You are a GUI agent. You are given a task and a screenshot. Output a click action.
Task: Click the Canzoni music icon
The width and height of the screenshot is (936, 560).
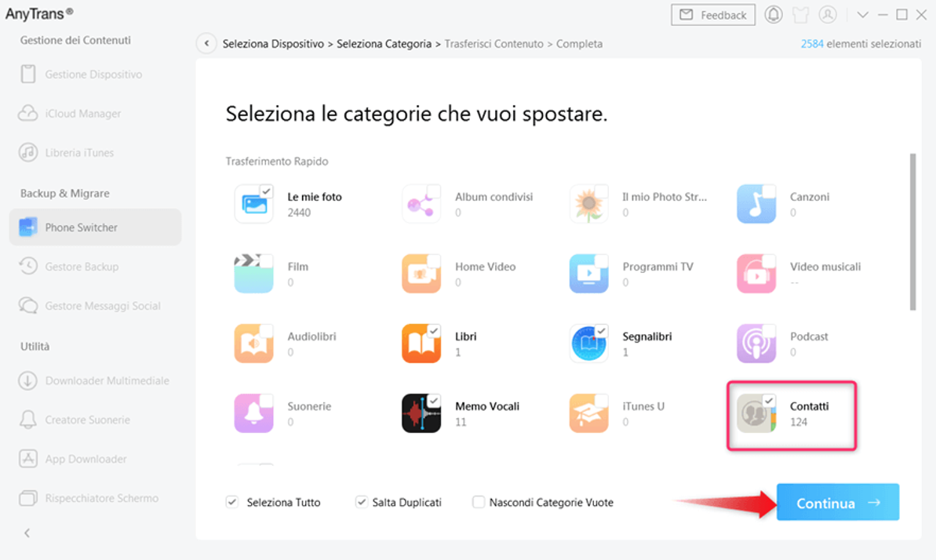pyautogui.click(x=756, y=204)
